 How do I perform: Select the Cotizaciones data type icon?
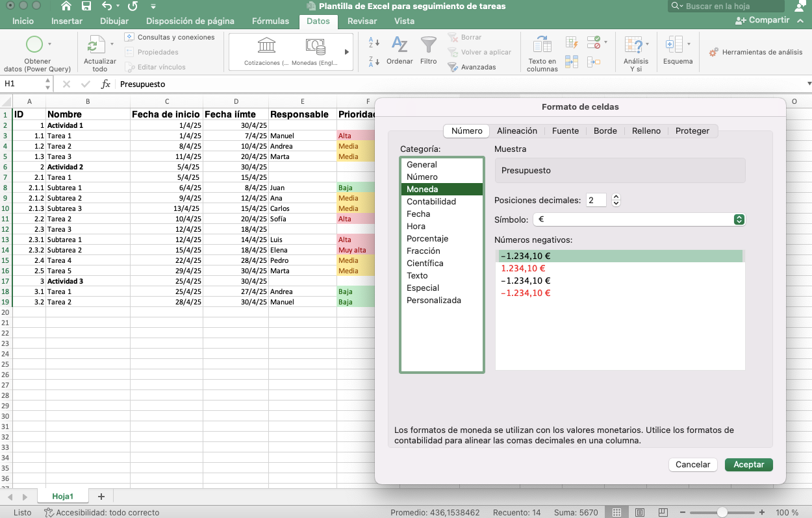(x=266, y=45)
